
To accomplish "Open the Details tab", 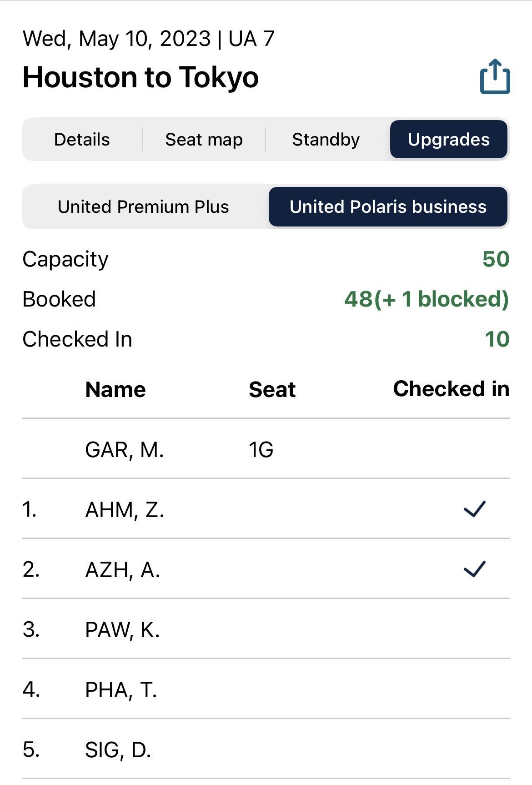I will point(82,140).
